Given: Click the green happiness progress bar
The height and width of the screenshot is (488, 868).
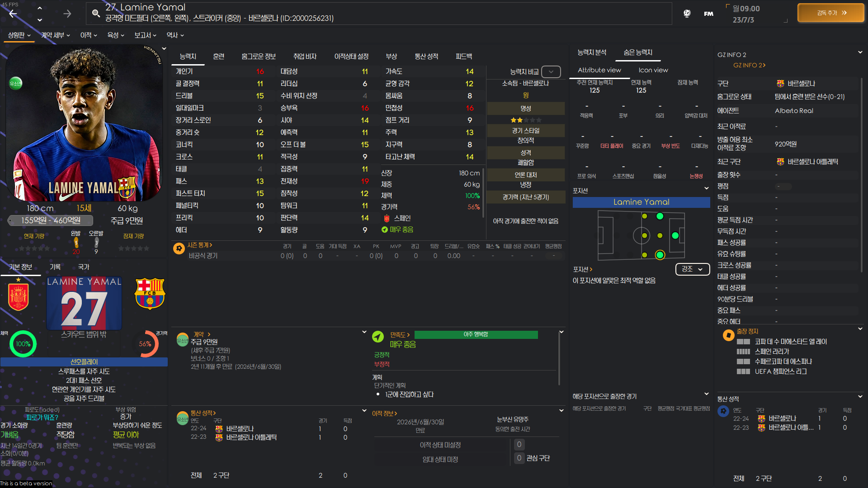Looking at the screenshot, I should (476, 334).
